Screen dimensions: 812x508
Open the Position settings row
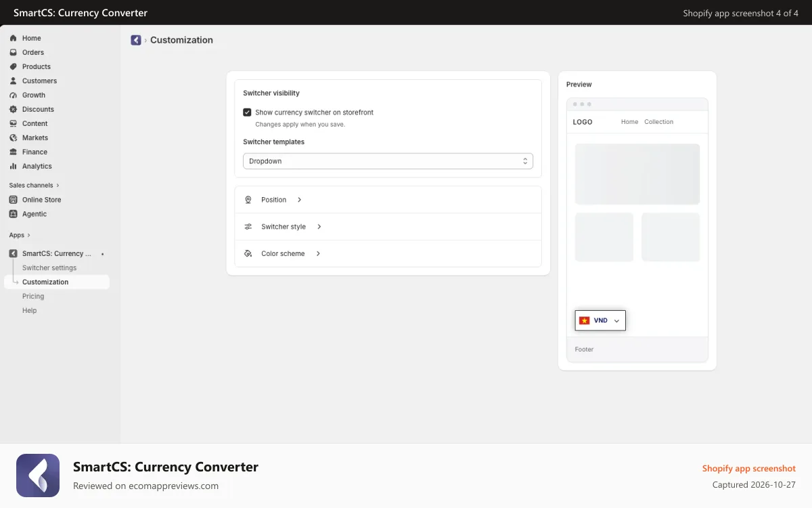388,200
